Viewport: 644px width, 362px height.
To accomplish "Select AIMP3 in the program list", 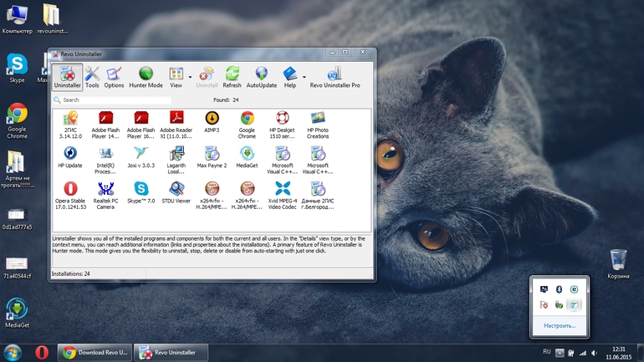I will pos(212,122).
